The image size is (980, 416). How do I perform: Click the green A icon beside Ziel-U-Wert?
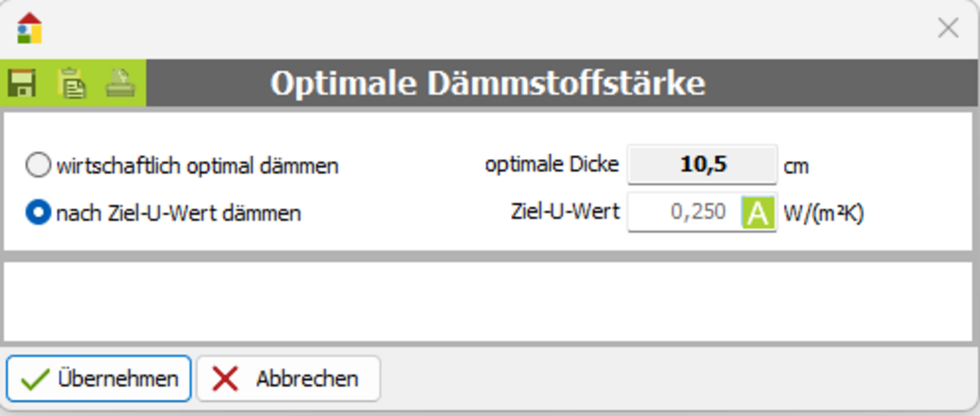(x=758, y=214)
